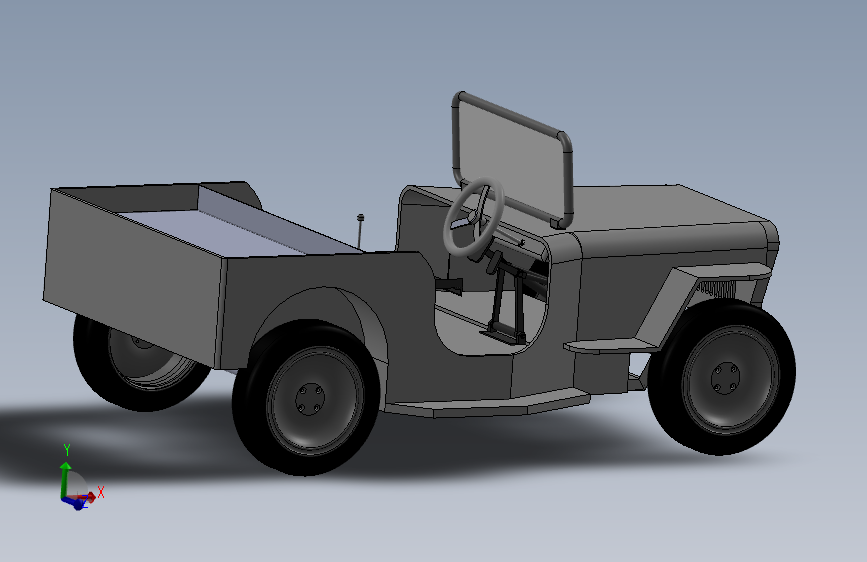Viewport: 867px width, 562px height.
Task: Select the tubular windshield frame top bar
Action: click(x=511, y=115)
